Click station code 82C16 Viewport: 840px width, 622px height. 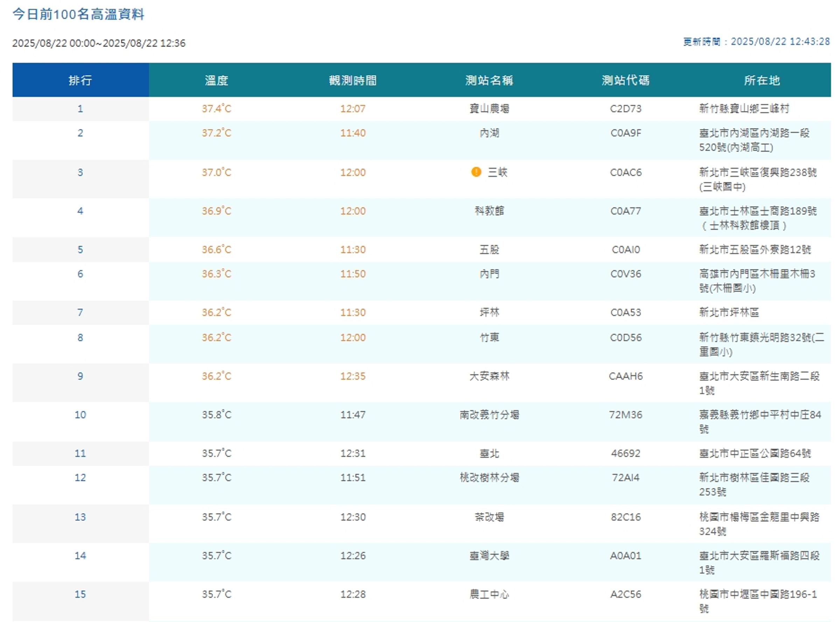tap(625, 517)
